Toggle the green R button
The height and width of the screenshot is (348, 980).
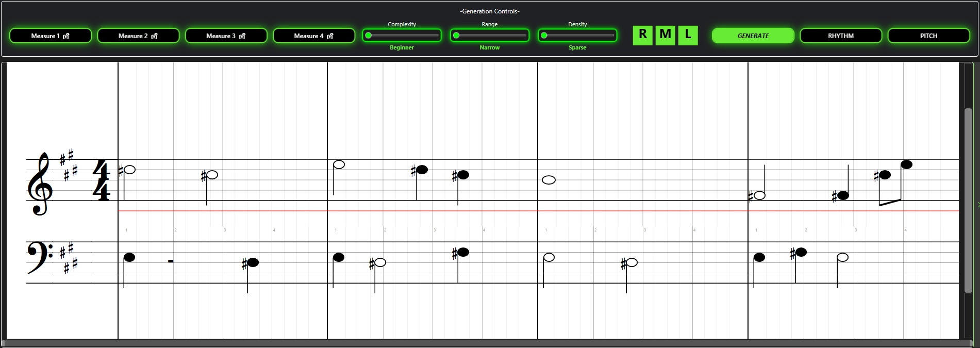(x=642, y=35)
